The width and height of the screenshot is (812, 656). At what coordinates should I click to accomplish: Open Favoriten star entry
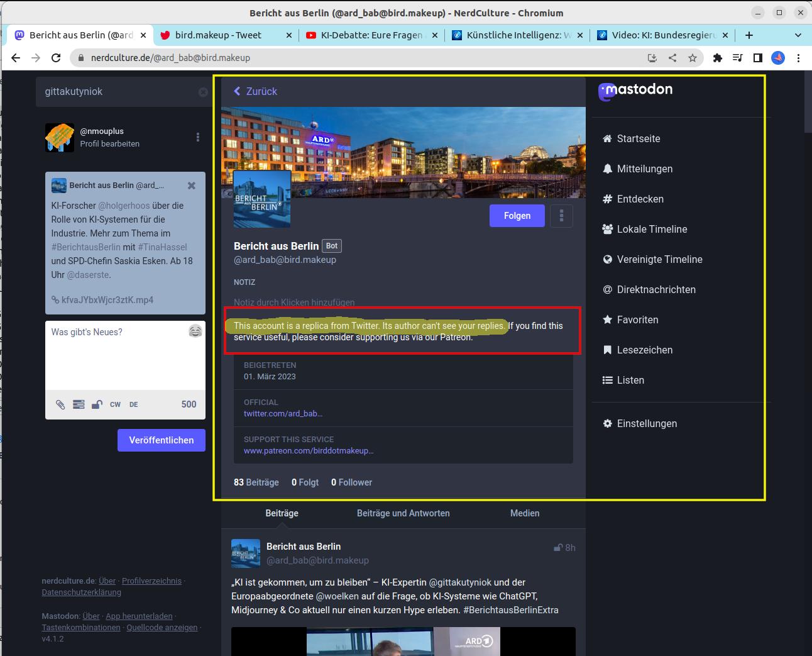[630, 320]
